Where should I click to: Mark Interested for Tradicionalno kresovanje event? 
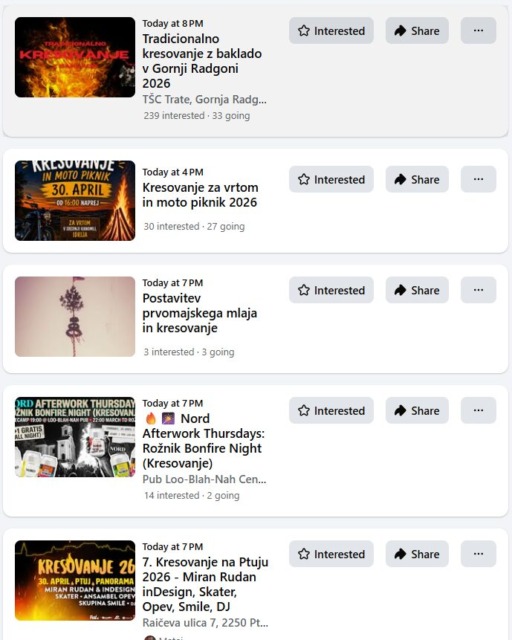pos(331,31)
